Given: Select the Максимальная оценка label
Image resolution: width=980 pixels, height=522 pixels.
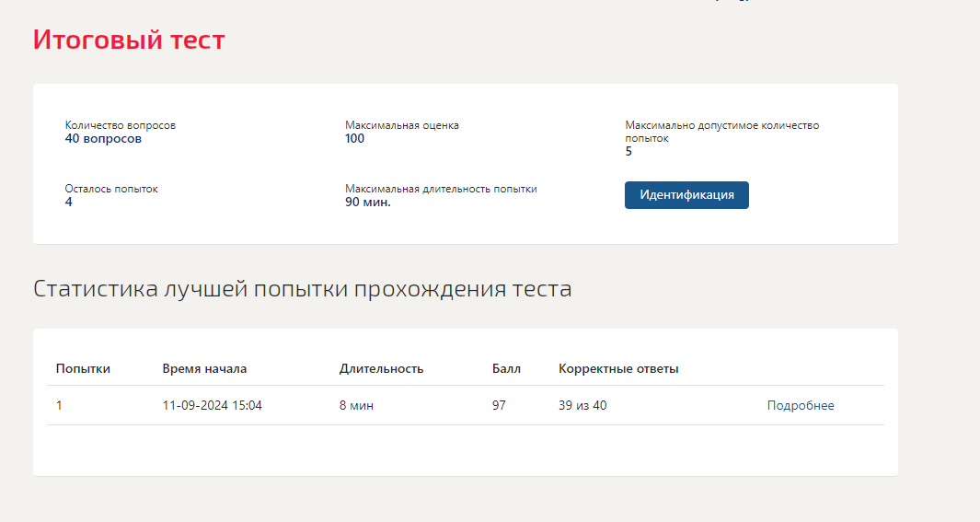Looking at the screenshot, I should [402, 125].
